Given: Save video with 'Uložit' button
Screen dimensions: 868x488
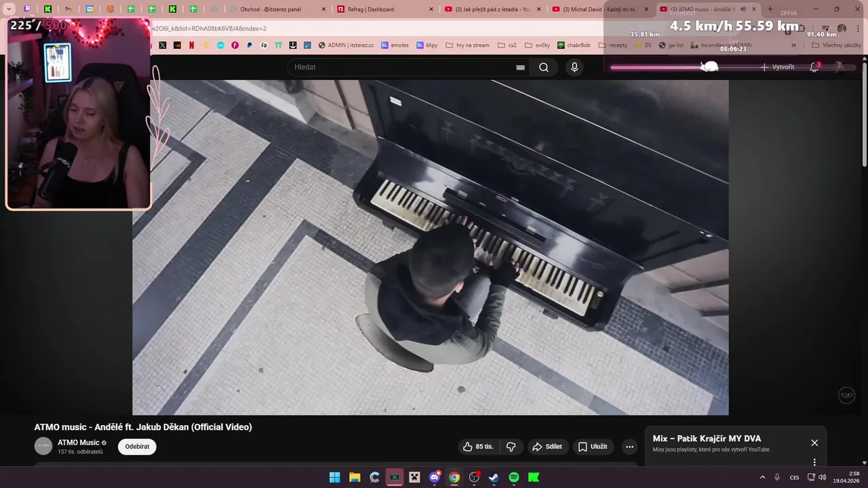Looking at the screenshot, I should click(x=593, y=447).
